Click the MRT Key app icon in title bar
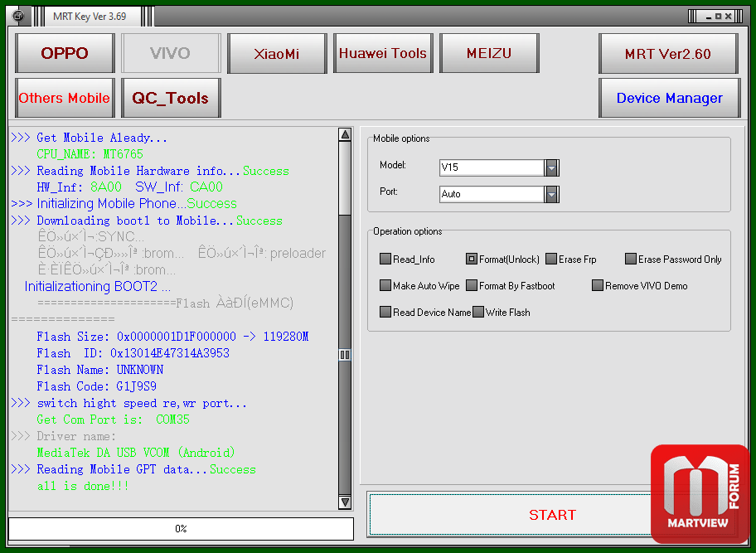The height and width of the screenshot is (553, 756). click(18, 16)
